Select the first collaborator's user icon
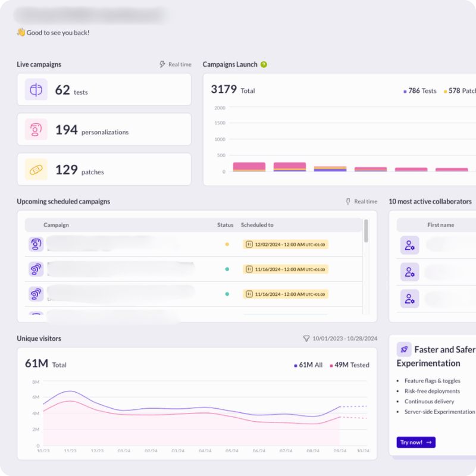The height and width of the screenshot is (476, 476). 409,245
